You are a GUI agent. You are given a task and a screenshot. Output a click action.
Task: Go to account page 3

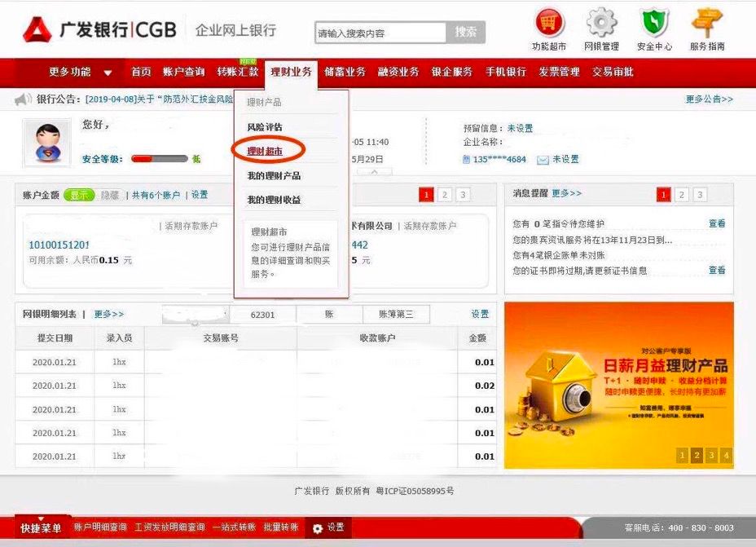(x=463, y=195)
